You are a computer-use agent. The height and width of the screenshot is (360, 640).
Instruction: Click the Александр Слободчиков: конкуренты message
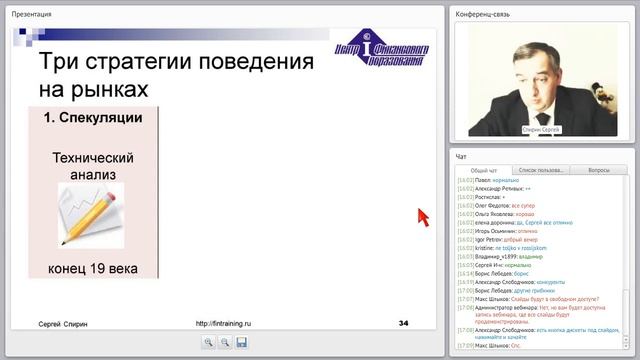pos(511,282)
